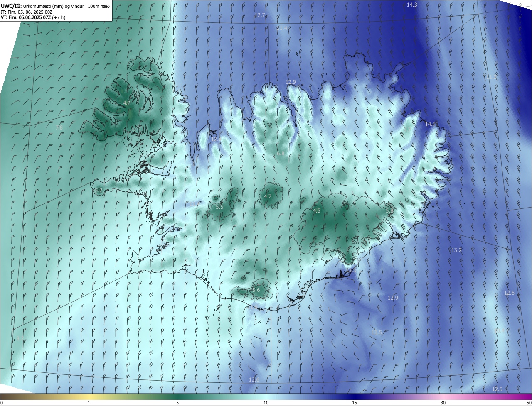
Task: Click the '50' tick on the color legend
Action: point(529,403)
